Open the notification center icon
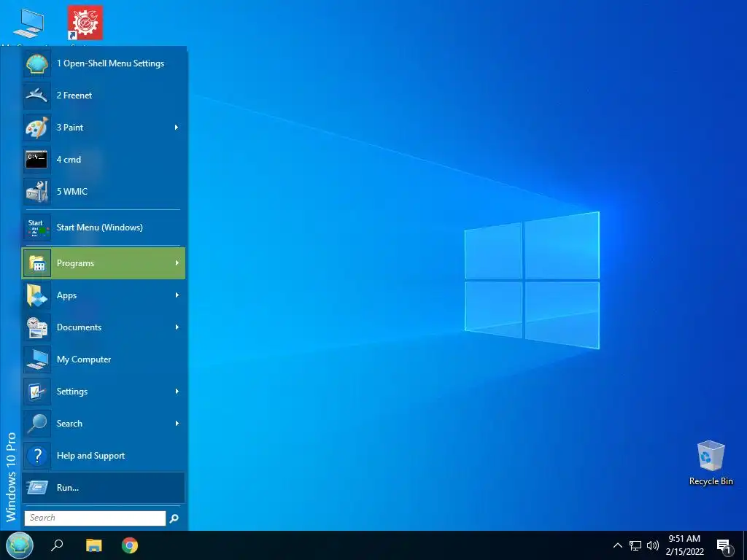747x560 pixels. coord(724,546)
